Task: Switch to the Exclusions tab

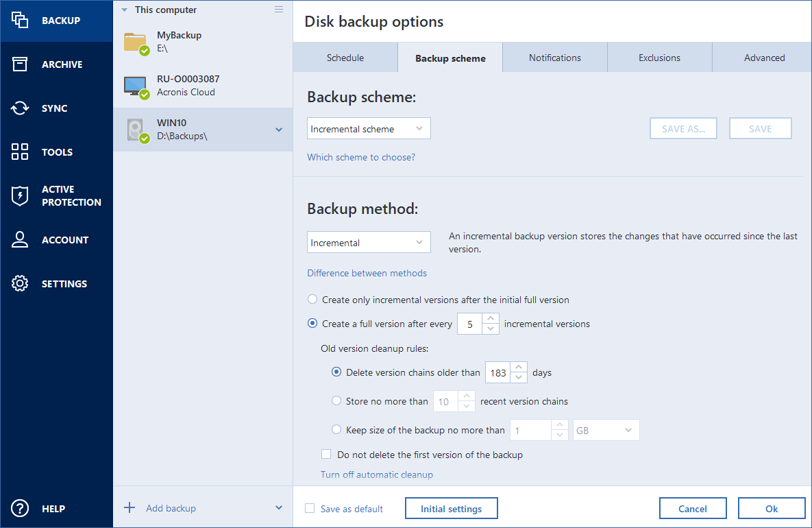Action: point(659,58)
